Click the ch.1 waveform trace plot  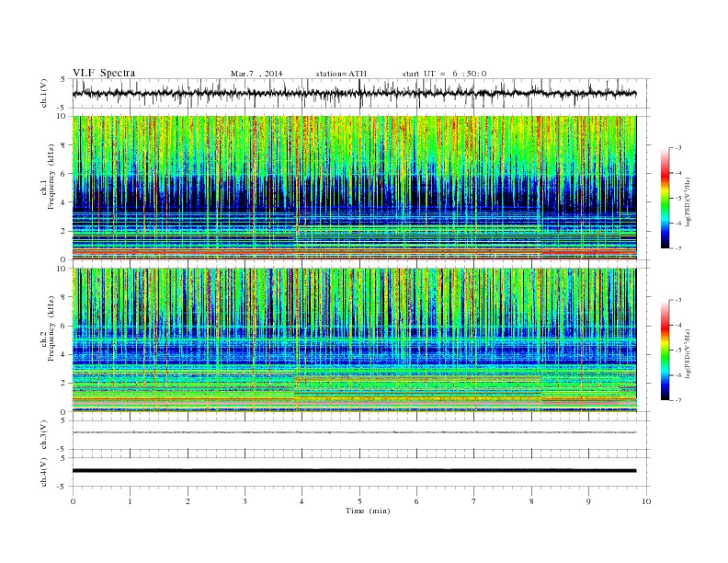point(354,93)
